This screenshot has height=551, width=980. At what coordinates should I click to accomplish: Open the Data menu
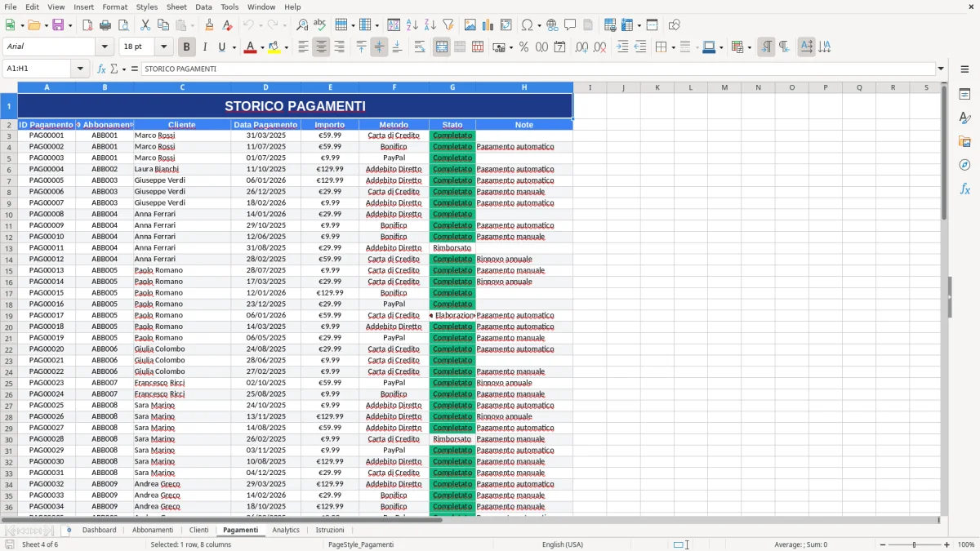tap(203, 7)
